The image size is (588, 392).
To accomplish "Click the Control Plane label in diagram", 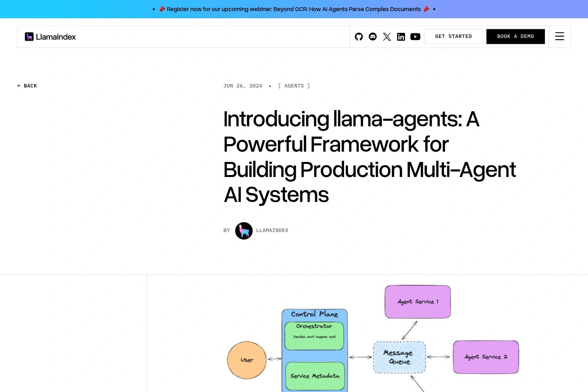I will tap(314, 314).
